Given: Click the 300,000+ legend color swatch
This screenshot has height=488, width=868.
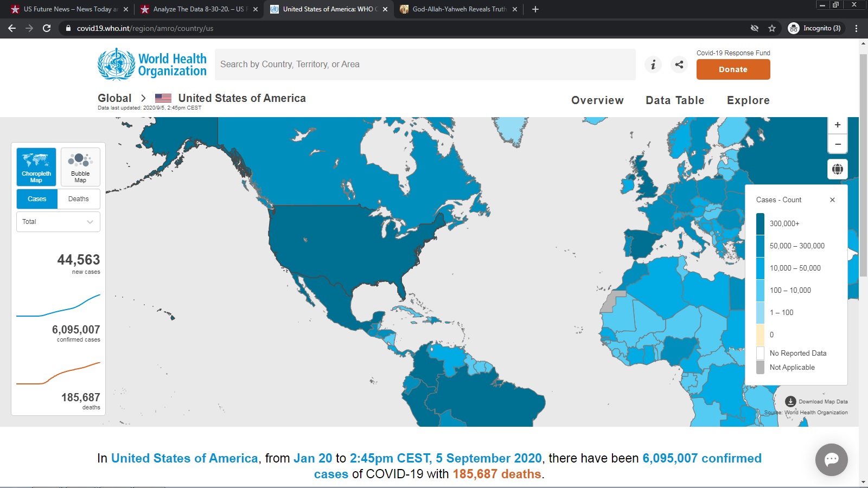Looking at the screenshot, I should [x=760, y=223].
